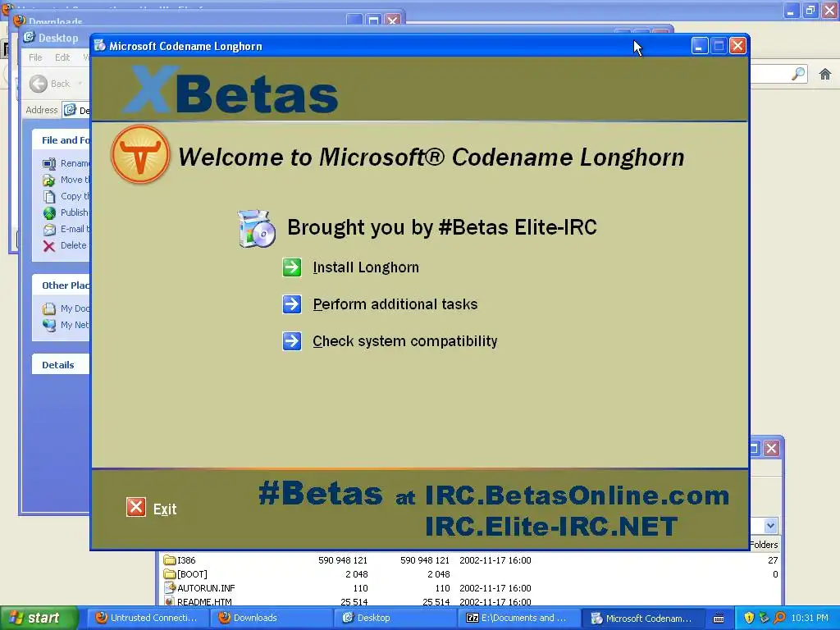Click the Rename icon in the Desktop window sidebar
840x630 pixels.
49,163
